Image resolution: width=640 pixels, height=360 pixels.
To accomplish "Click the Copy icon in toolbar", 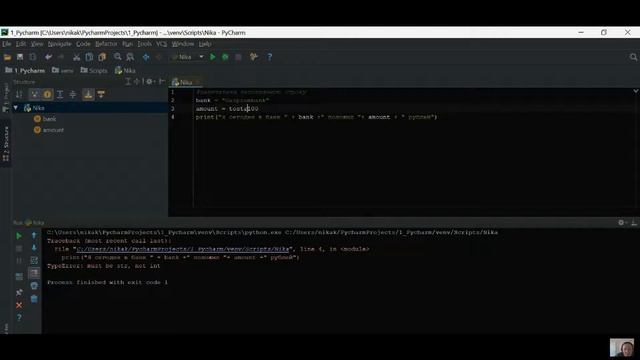I will click(89, 57).
